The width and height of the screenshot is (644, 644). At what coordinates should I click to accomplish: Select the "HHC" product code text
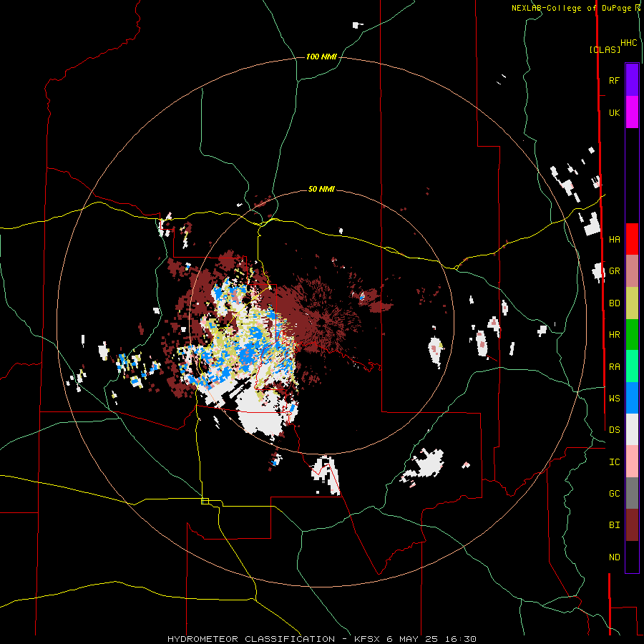tap(629, 43)
